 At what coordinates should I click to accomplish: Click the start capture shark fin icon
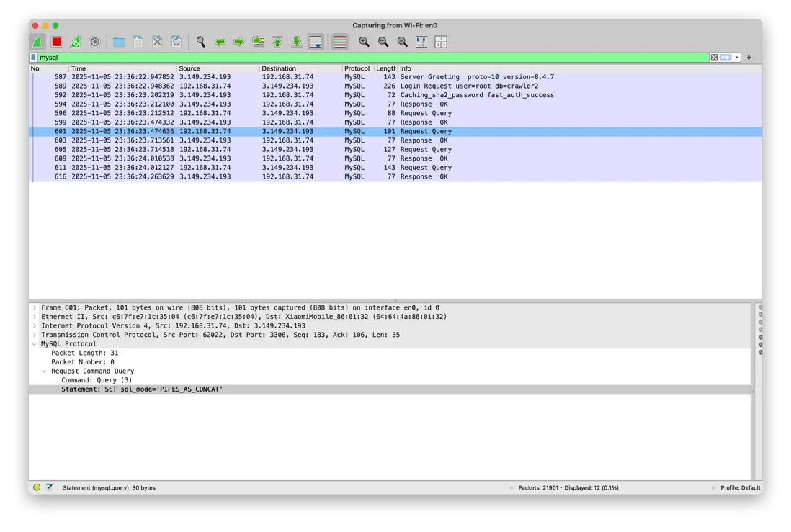[38, 42]
